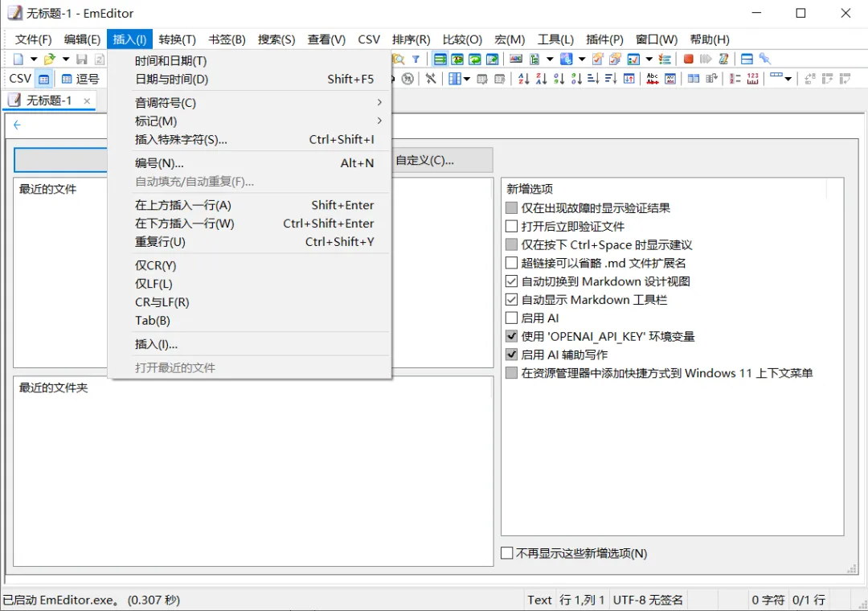The image size is (868, 611).
Task: Open dropdown arrow next to outline tree icon
Action: click(x=550, y=59)
